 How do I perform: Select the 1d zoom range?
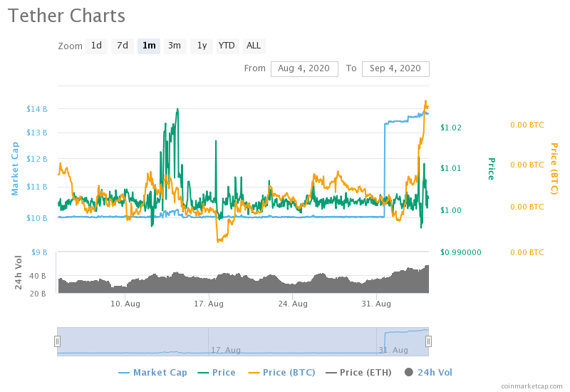coord(96,46)
